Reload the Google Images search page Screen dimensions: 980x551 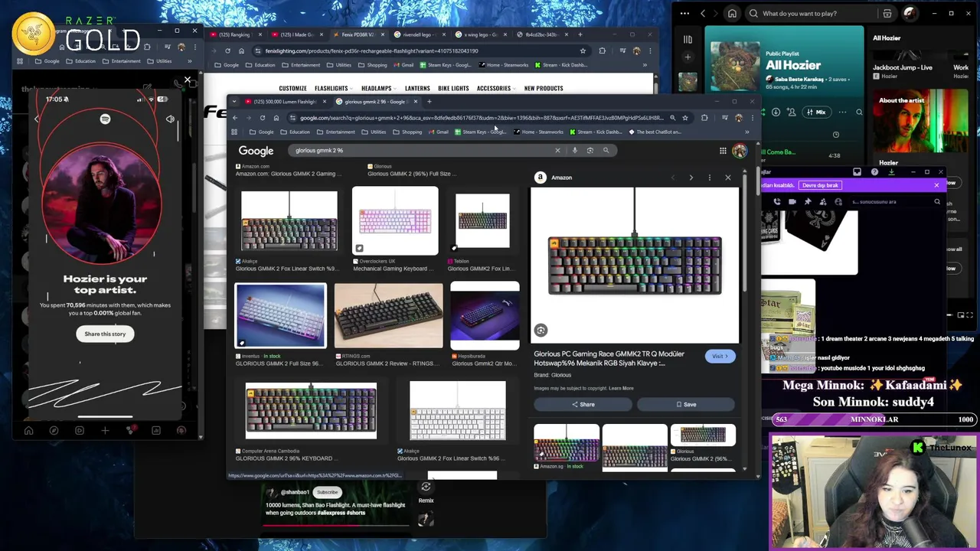262,118
